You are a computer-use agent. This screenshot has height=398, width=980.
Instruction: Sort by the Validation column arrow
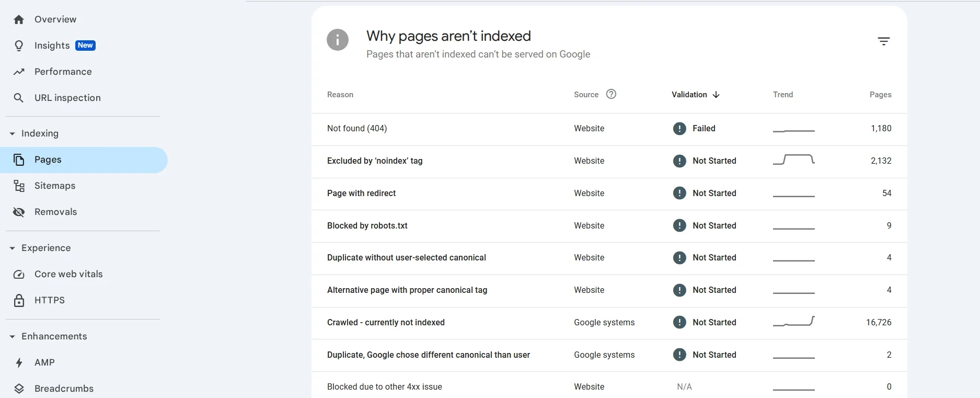[716, 95]
